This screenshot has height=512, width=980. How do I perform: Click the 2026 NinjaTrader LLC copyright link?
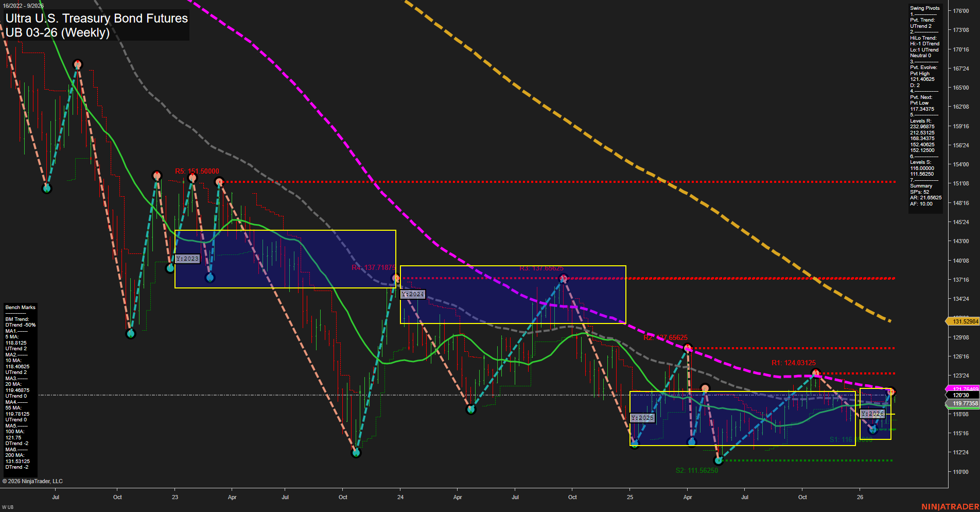(x=33, y=481)
